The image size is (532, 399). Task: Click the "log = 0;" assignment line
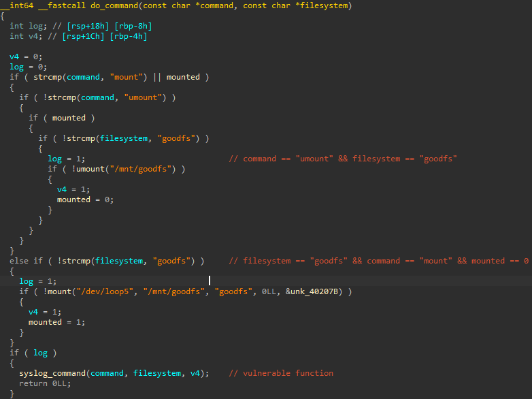click(x=28, y=67)
